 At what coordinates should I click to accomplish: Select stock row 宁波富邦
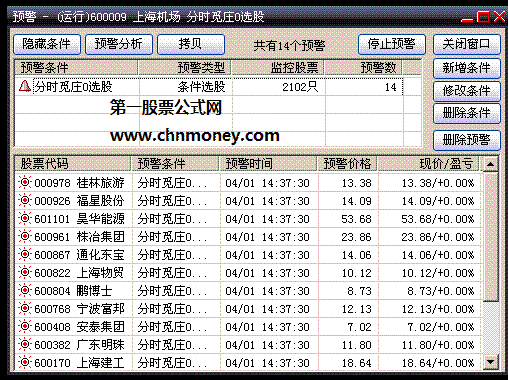(249, 309)
